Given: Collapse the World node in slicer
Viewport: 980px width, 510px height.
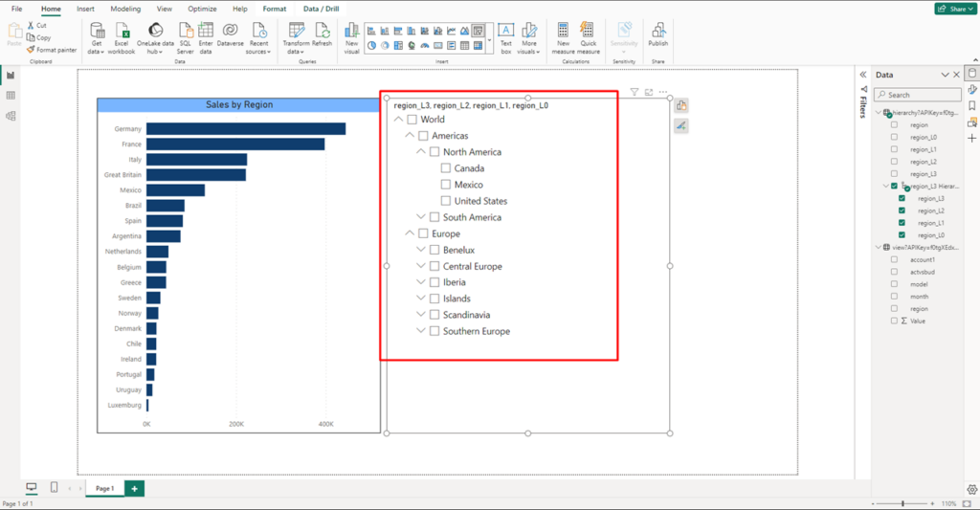Looking at the screenshot, I should point(399,120).
